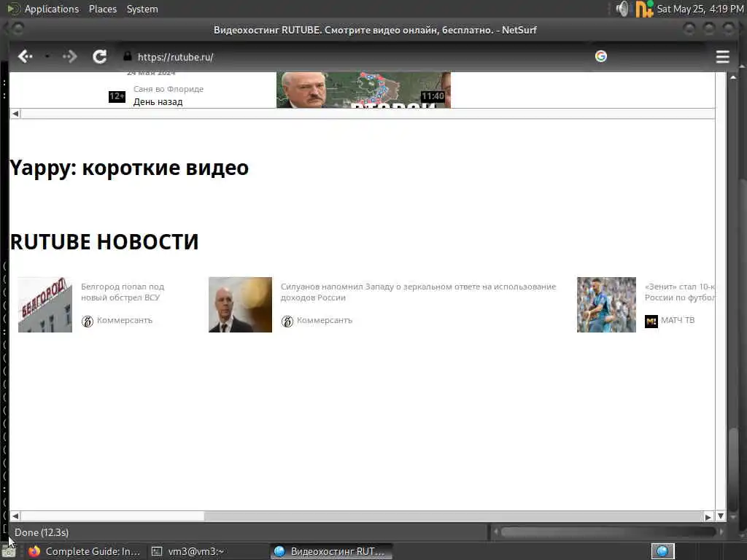Click the padlock security icon
747x560 pixels.
point(127,56)
